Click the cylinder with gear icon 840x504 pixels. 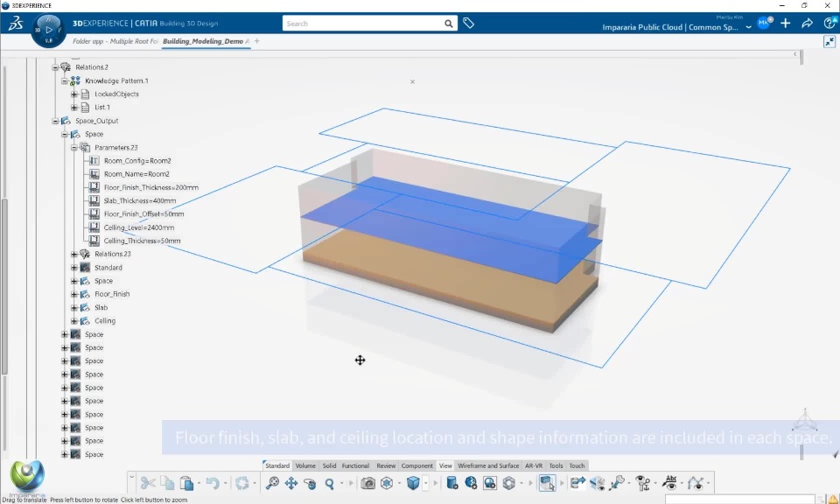452,483
